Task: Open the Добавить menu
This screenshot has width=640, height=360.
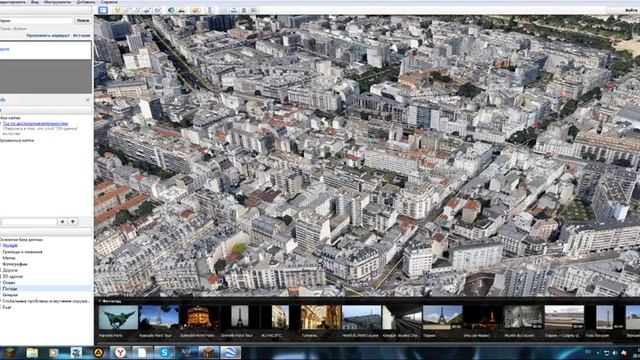Action: tap(86, 2)
